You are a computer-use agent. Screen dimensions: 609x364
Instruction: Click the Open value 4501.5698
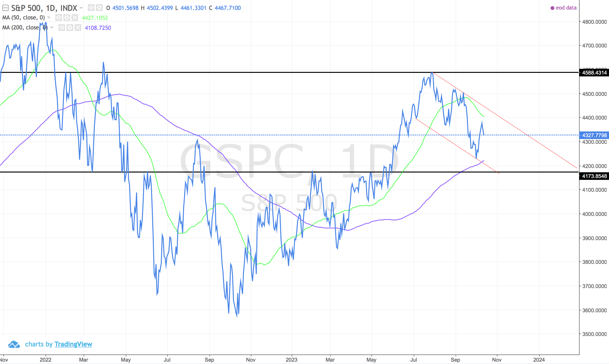125,8
